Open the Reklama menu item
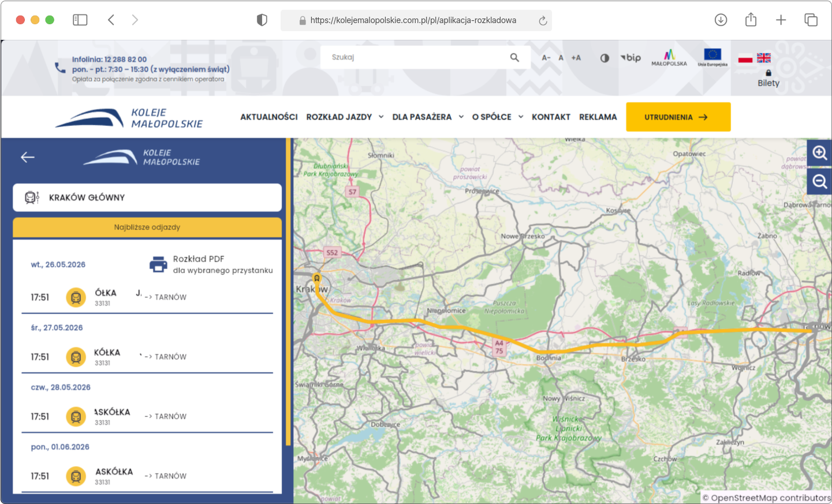The width and height of the screenshot is (832, 504). click(x=598, y=117)
